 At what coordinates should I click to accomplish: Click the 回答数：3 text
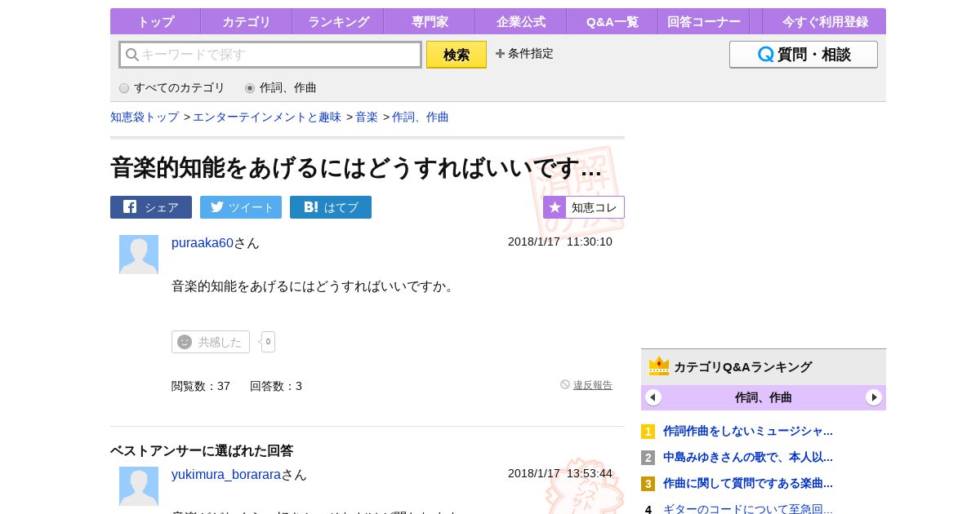coord(276,386)
